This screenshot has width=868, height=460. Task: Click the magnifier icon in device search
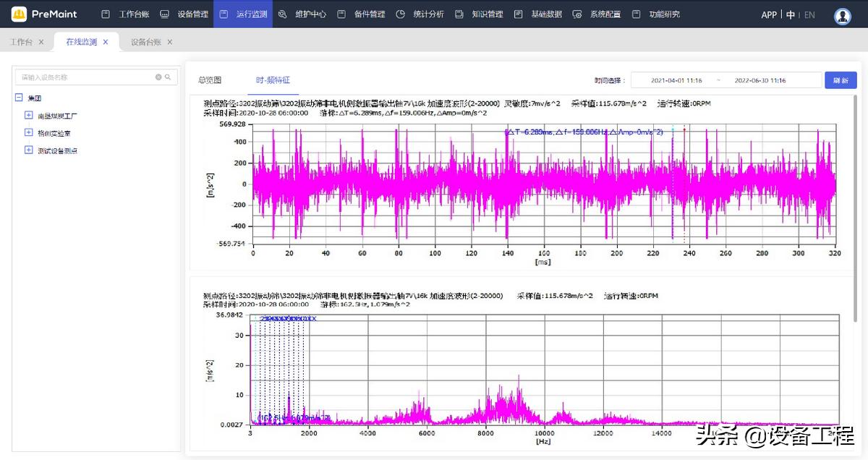click(x=168, y=77)
